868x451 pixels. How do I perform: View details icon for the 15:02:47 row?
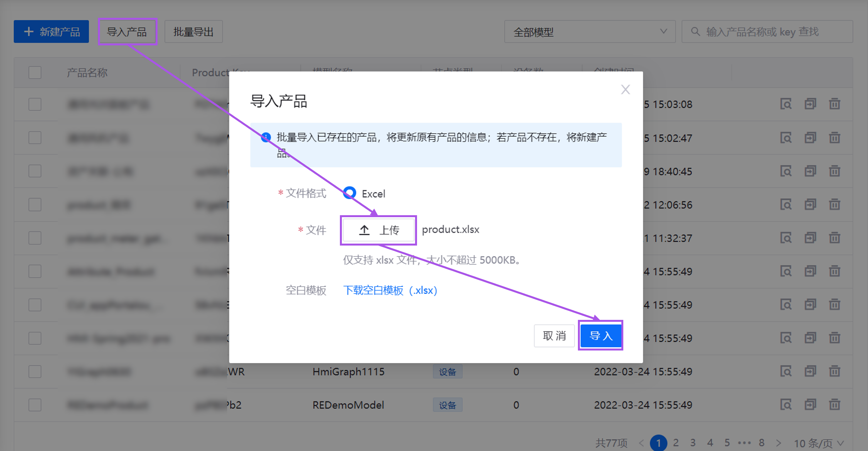786,138
